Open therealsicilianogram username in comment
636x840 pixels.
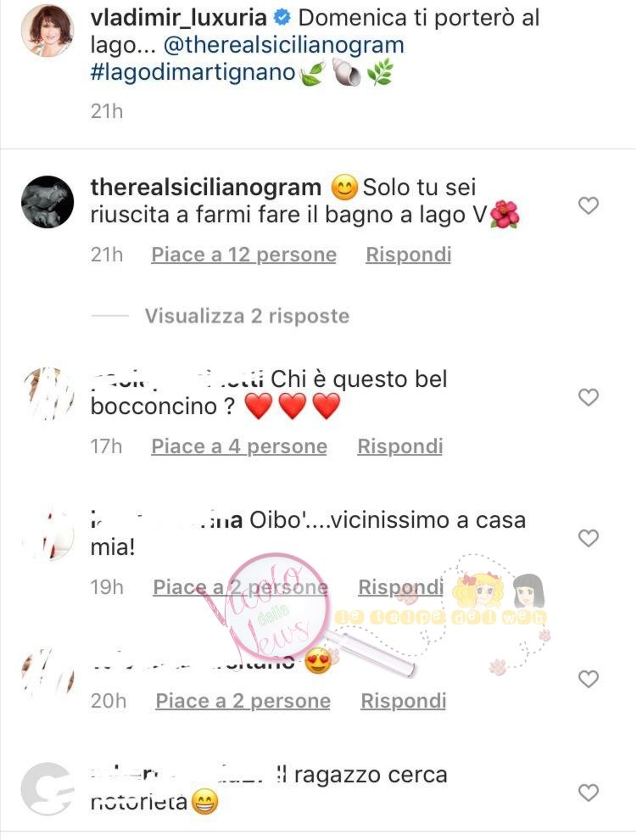pos(205,188)
